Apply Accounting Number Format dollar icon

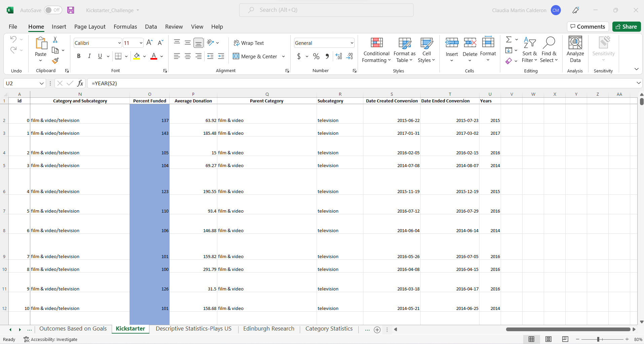(299, 56)
